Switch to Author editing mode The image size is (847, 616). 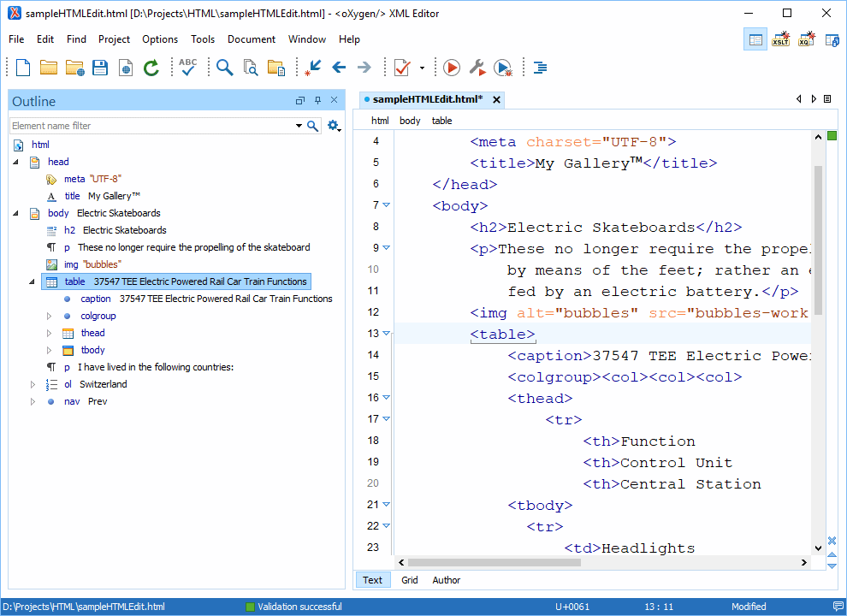tap(447, 580)
